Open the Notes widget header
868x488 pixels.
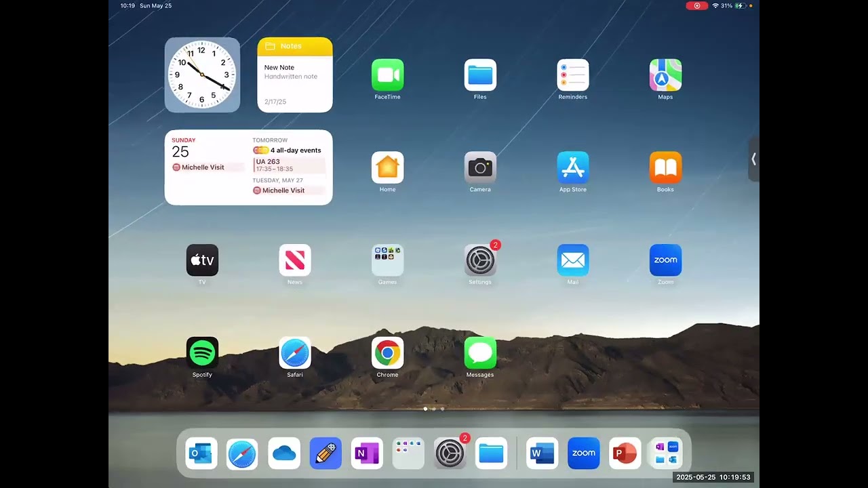tap(295, 46)
